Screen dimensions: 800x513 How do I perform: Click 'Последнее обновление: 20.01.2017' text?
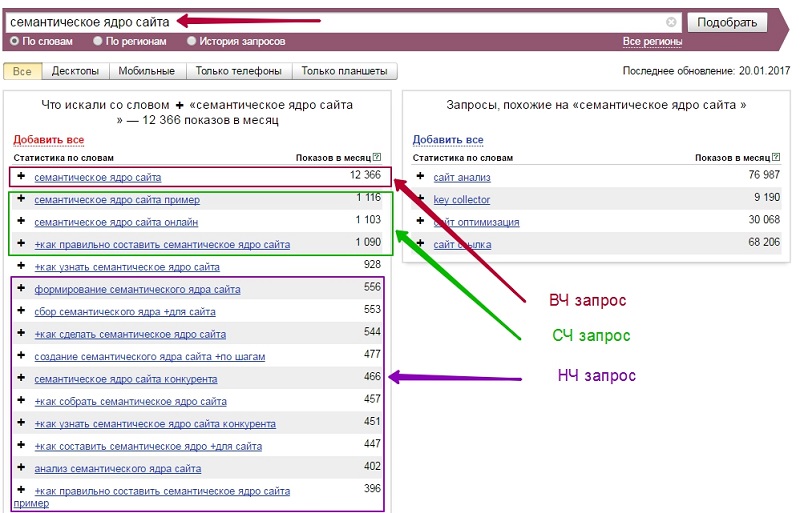(706, 71)
